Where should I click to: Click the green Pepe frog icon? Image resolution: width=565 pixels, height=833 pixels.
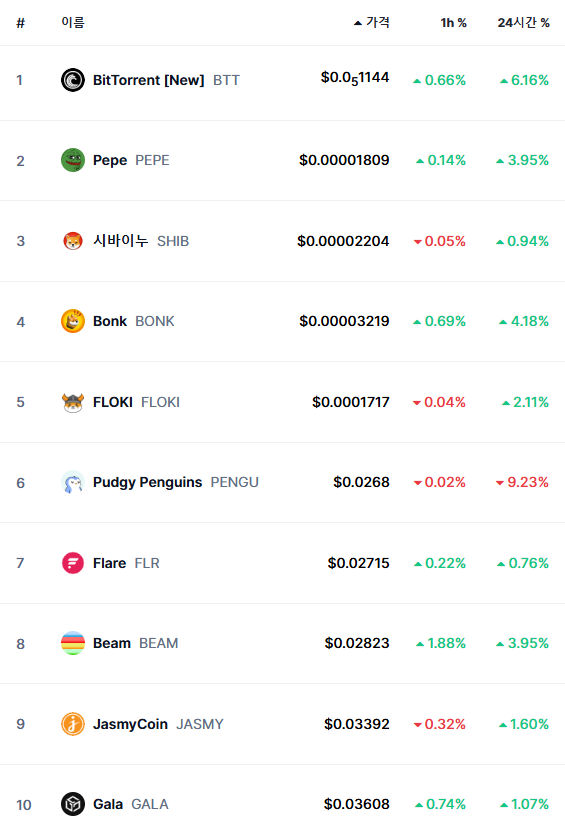tap(73, 160)
